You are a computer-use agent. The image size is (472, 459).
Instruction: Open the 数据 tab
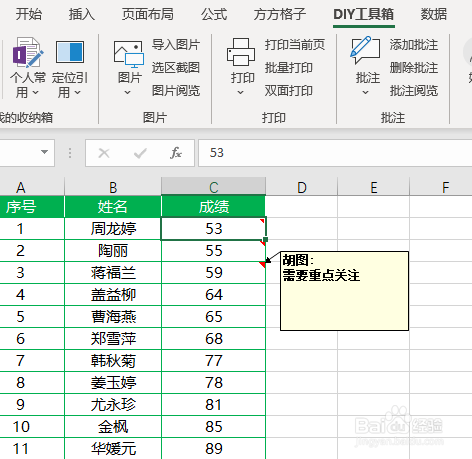click(433, 14)
